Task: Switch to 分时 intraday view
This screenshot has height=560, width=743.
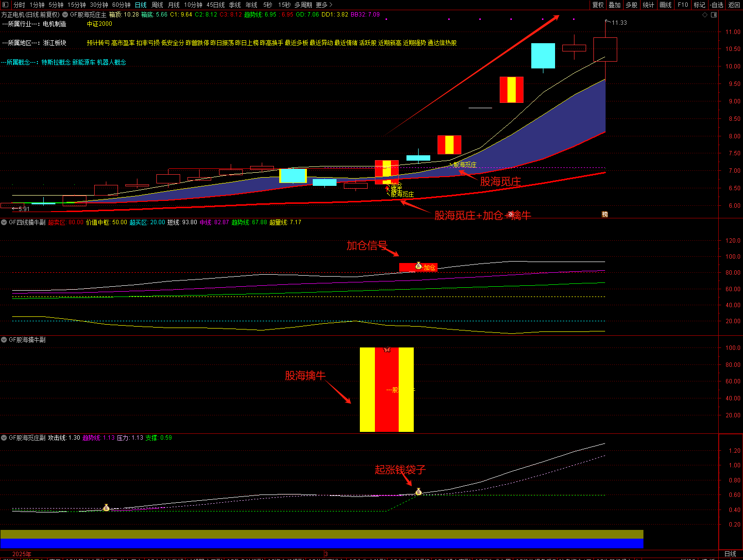Action: tap(19, 5)
